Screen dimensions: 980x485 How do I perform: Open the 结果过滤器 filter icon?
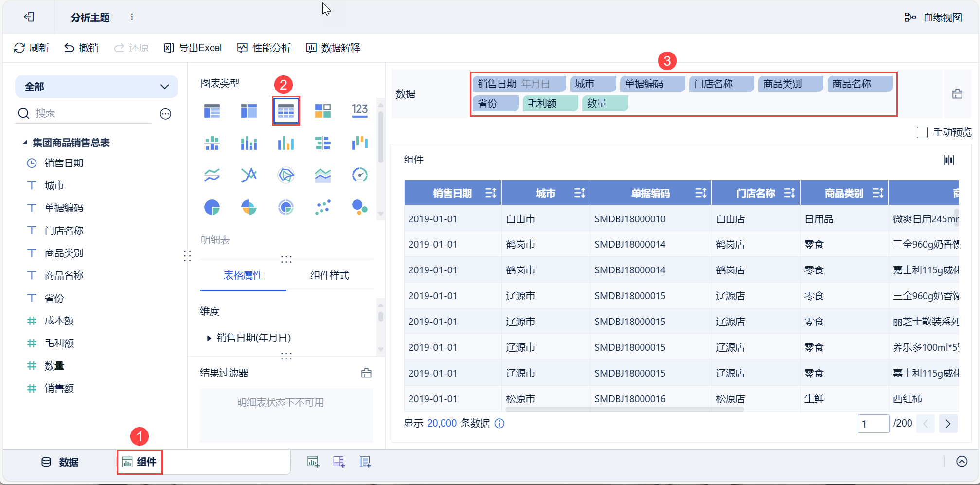click(366, 373)
